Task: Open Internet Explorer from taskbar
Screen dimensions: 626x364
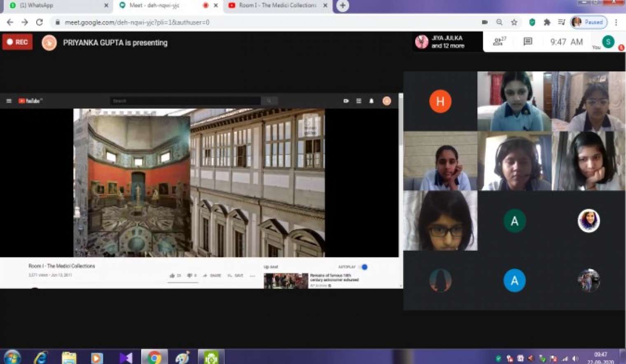Action: pyautogui.click(x=41, y=357)
